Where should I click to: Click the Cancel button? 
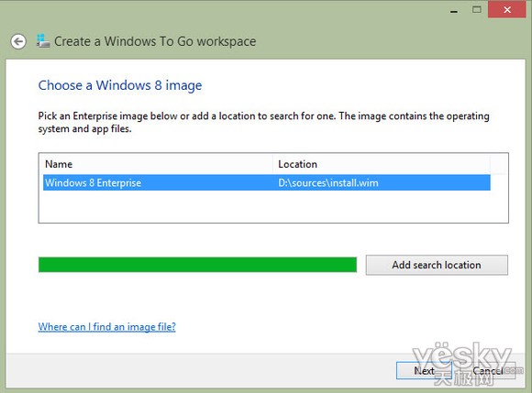pos(488,371)
